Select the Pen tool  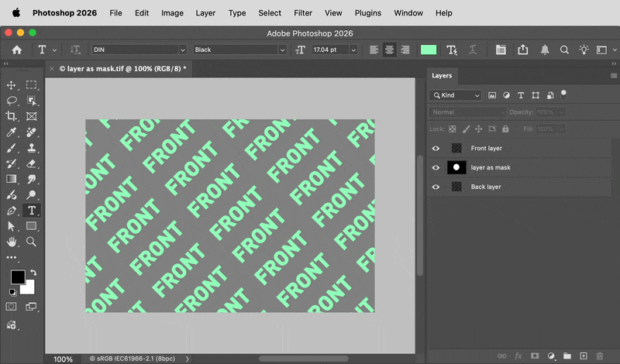coord(11,210)
